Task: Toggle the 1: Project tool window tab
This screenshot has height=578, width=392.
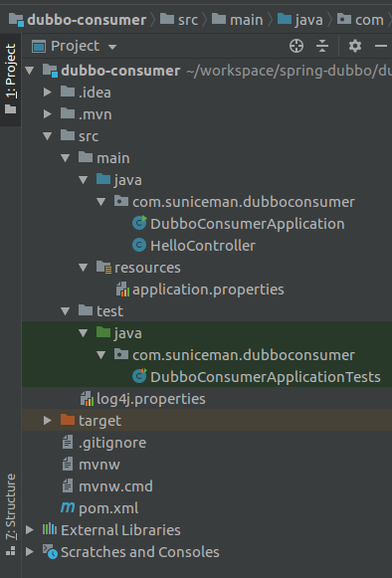Action: 10,80
